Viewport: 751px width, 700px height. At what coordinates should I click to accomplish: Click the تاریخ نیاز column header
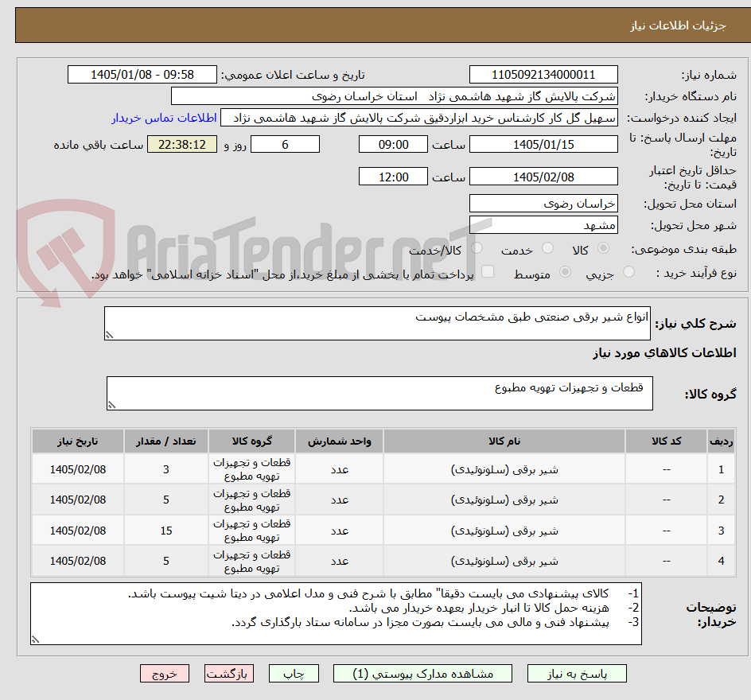(x=78, y=441)
